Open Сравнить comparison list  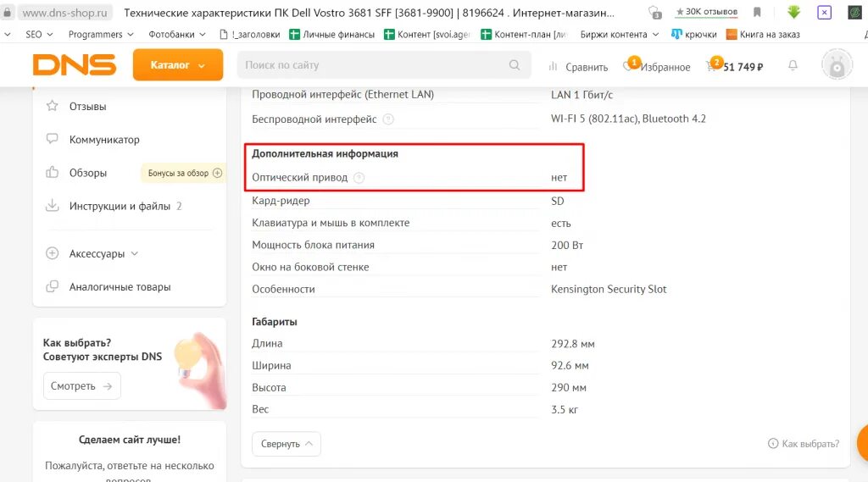click(587, 67)
